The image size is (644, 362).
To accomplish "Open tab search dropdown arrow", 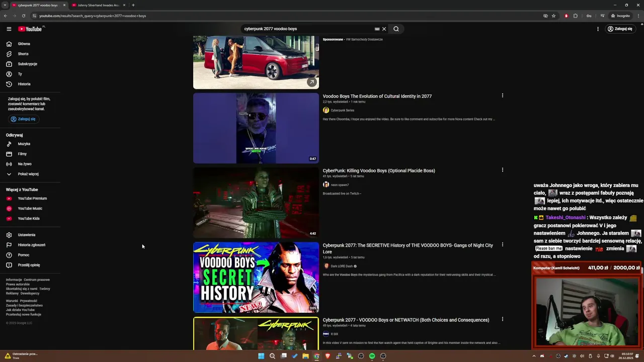I will [x=5, y=5].
